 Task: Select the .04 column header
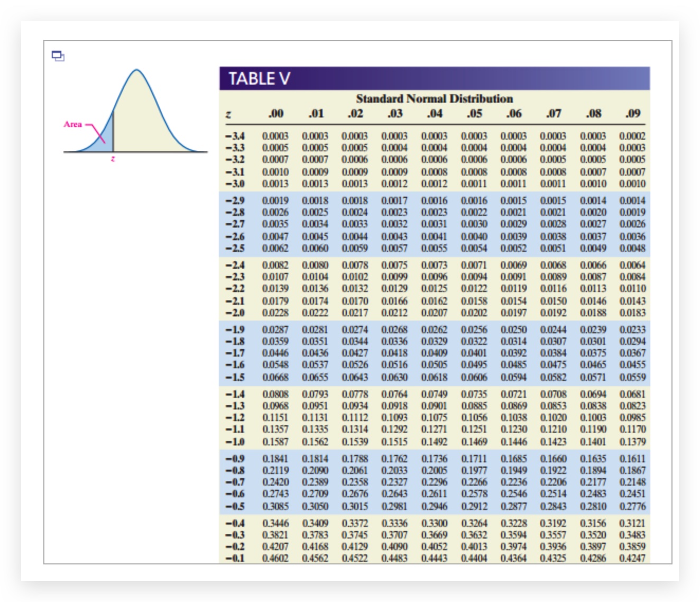(434, 113)
